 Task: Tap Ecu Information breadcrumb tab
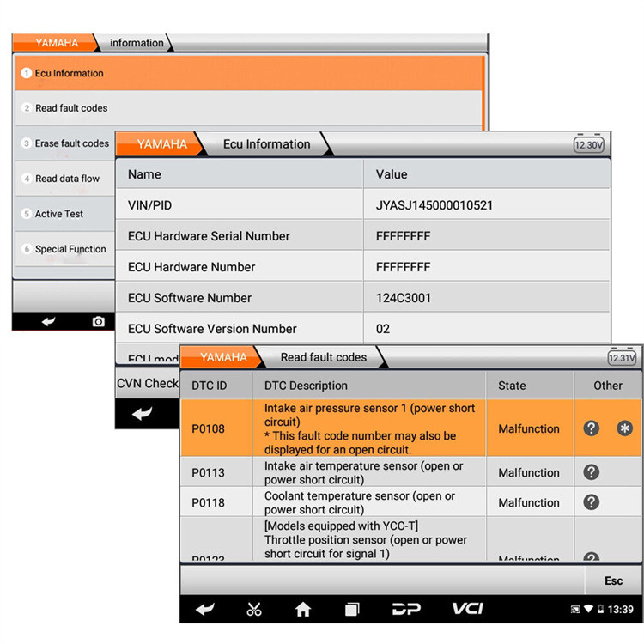[x=267, y=144]
